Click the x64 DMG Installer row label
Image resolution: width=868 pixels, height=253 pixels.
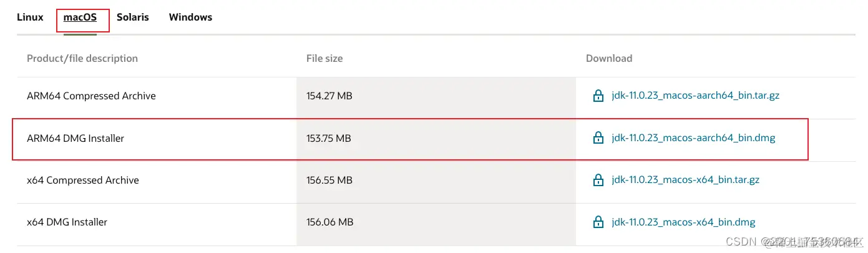point(67,222)
